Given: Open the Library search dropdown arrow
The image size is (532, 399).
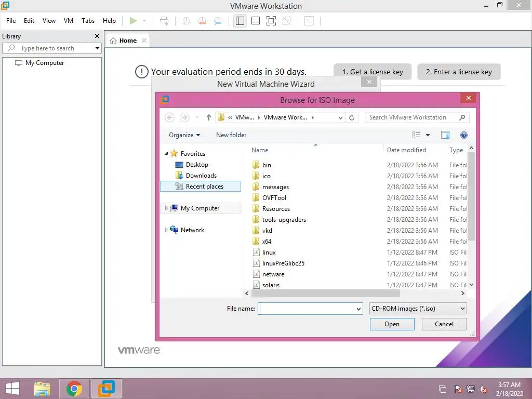Looking at the screenshot, I should 97,48.
